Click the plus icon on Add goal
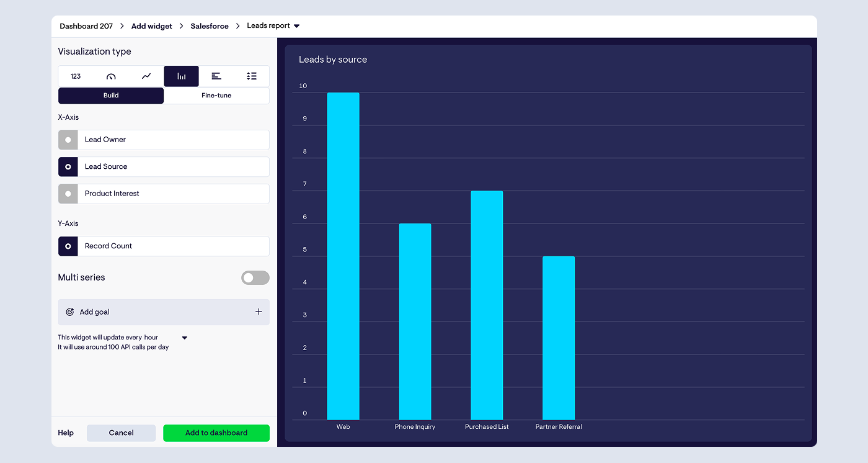 [259, 312]
